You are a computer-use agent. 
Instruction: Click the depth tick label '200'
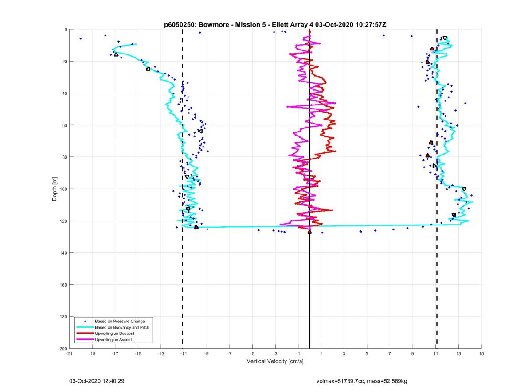(63, 349)
